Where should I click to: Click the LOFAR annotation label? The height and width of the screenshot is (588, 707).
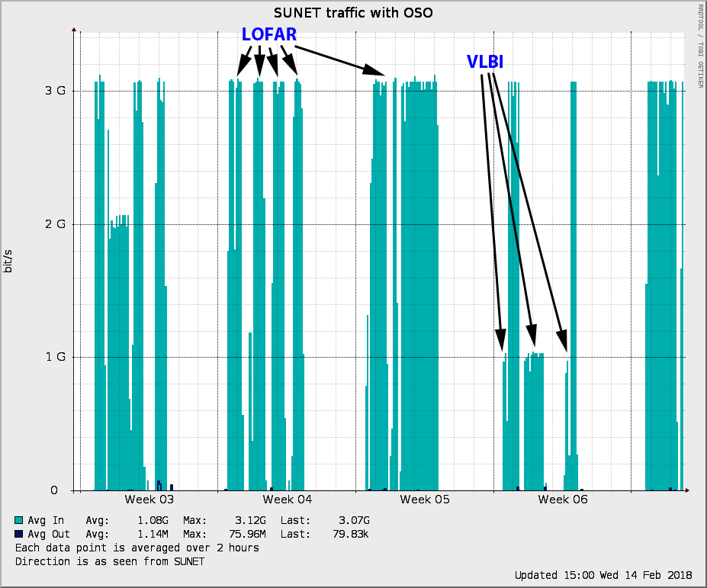269,34
